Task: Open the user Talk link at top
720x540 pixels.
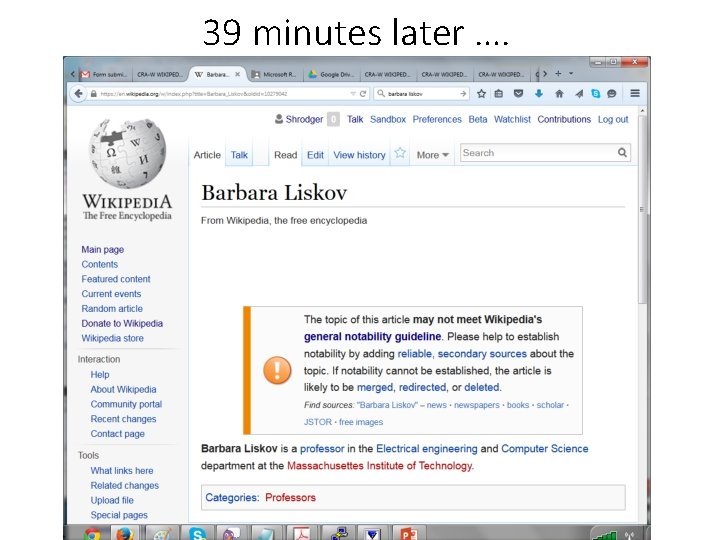Action: click(355, 119)
